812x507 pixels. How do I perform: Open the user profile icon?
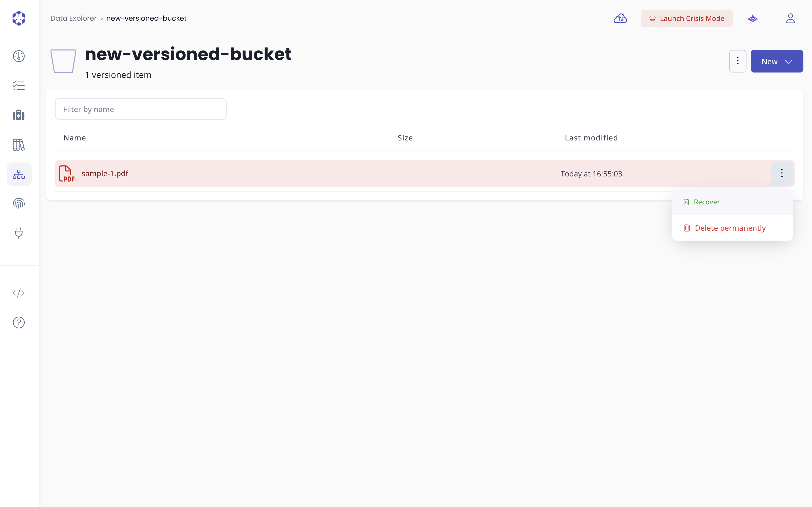click(x=791, y=19)
